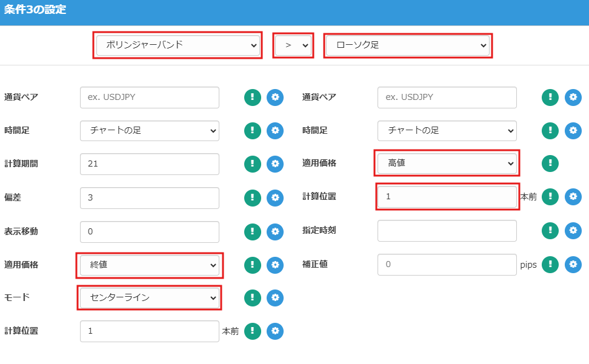The width and height of the screenshot is (589, 364).
Task: Click the empty 指定時刻 input field
Action: click(x=447, y=230)
